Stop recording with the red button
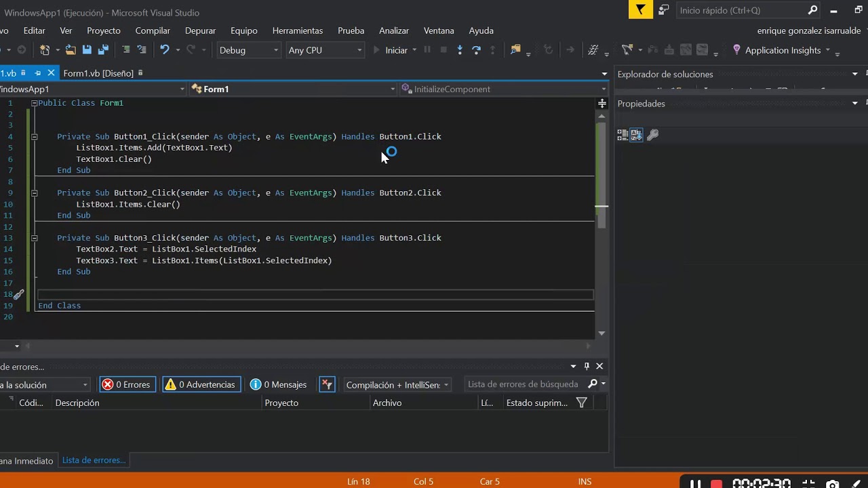 716,484
